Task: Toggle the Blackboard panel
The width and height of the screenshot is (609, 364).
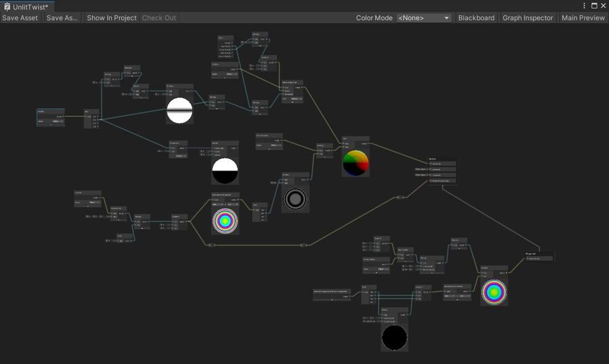Action: point(476,18)
